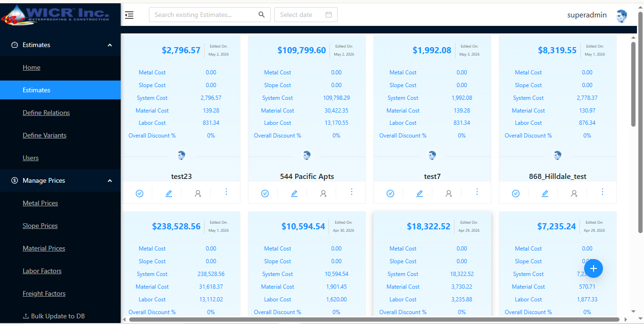Click the test23 estimate name
Image resolution: width=644 pixels, height=324 pixels.
click(182, 177)
